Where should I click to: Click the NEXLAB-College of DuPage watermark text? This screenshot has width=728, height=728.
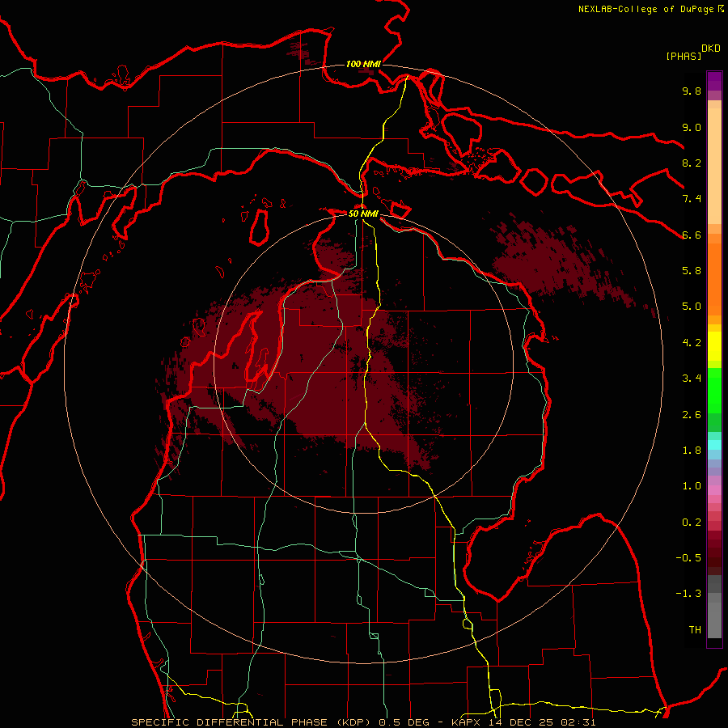click(x=646, y=9)
